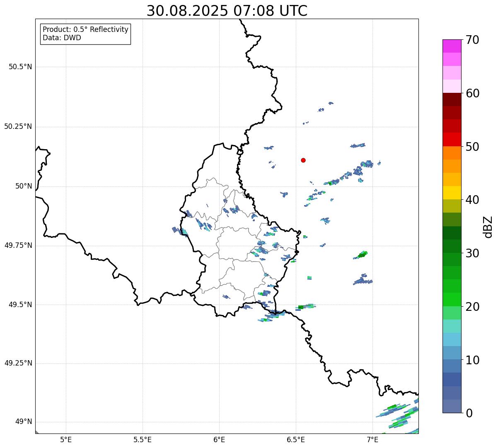This screenshot has height=448, width=498.
Task: Click the colorbar tick label "40"
Action: (472, 200)
